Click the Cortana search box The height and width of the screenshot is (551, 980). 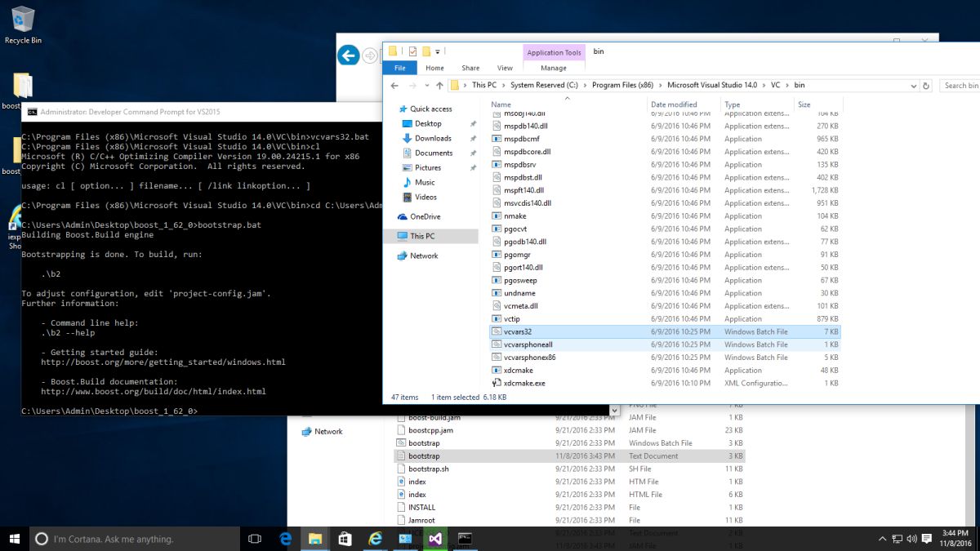(134, 539)
